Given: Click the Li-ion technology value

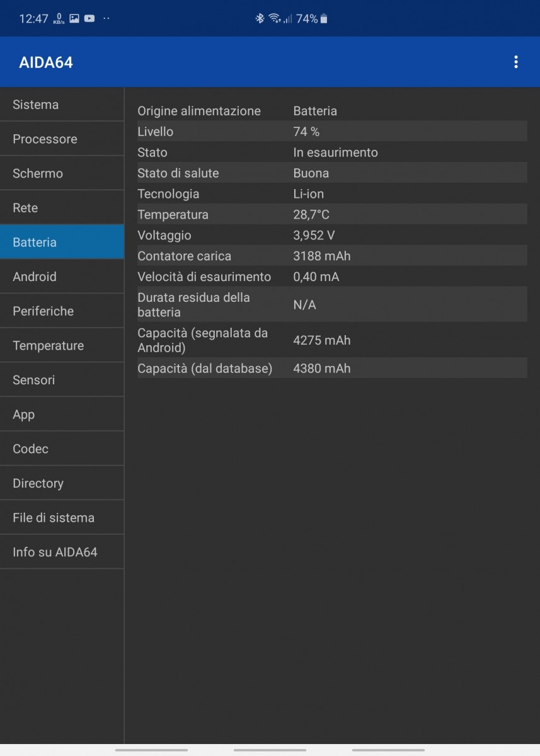Looking at the screenshot, I should coord(309,194).
